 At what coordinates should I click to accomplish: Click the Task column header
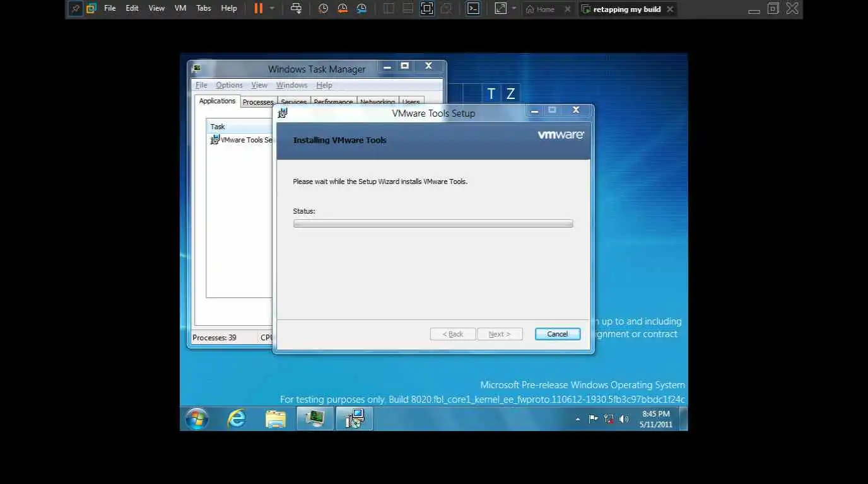pos(240,127)
